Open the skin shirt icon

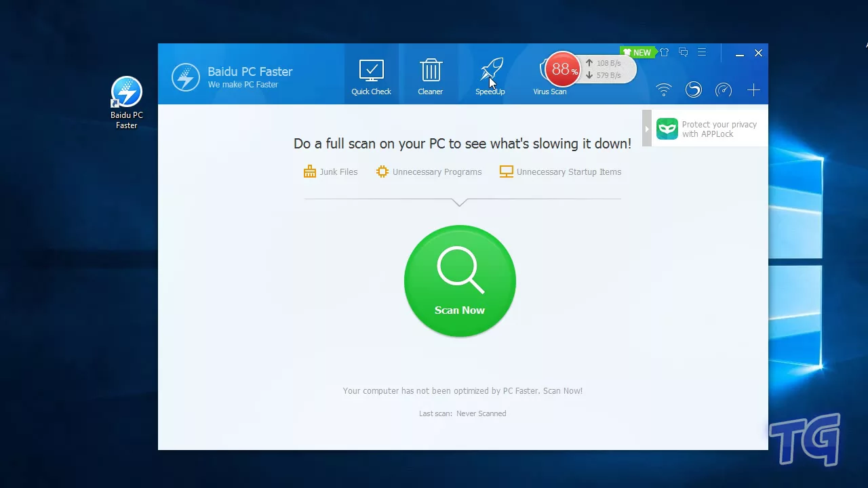tap(665, 52)
